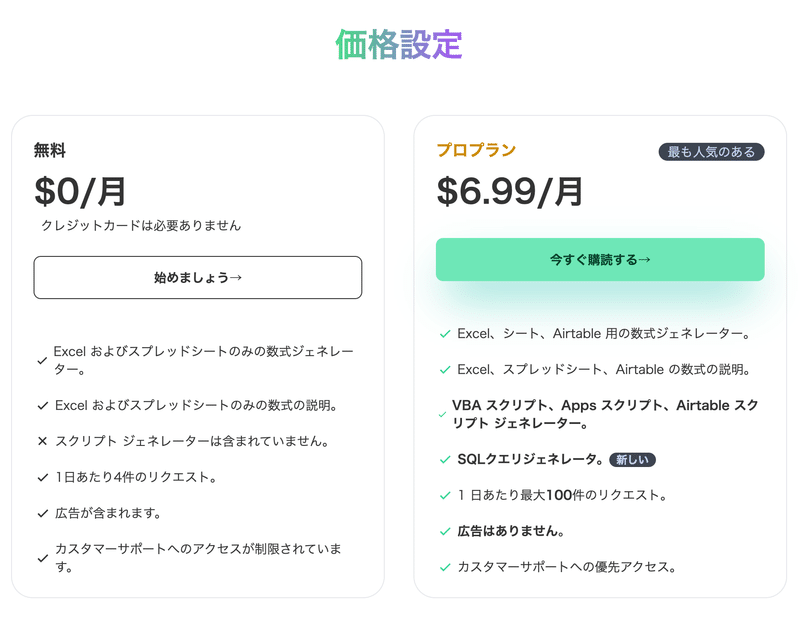This screenshot has width=800, height=617.
Task: Click the 始めましょう button on the free plan
Action: click(x=198, y=278)
